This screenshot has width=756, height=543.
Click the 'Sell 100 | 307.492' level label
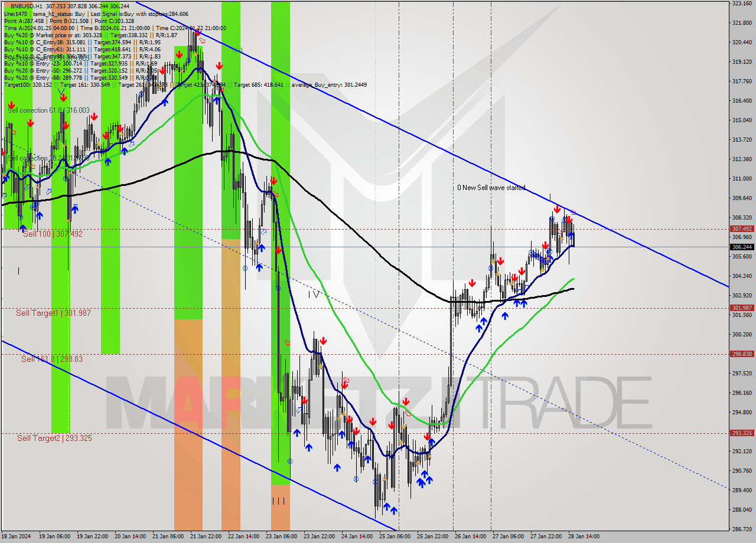(53, 234)
